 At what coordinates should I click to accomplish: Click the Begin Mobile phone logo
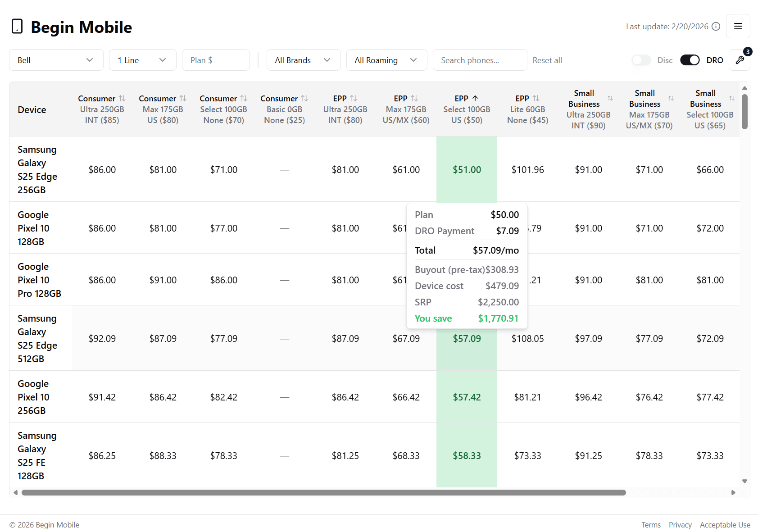click(x=17, y=26)
